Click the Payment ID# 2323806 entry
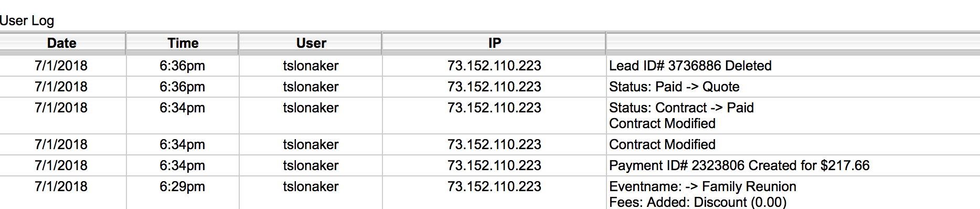This screenshot has width=980, height=209. (739, 165)
